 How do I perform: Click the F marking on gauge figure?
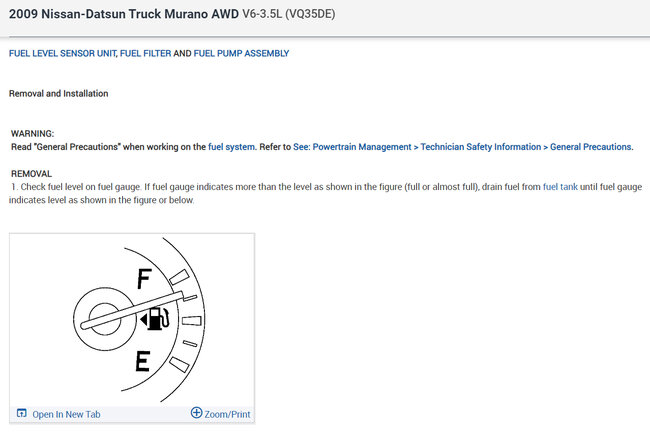pyautogui.click(x=145, y=279)
